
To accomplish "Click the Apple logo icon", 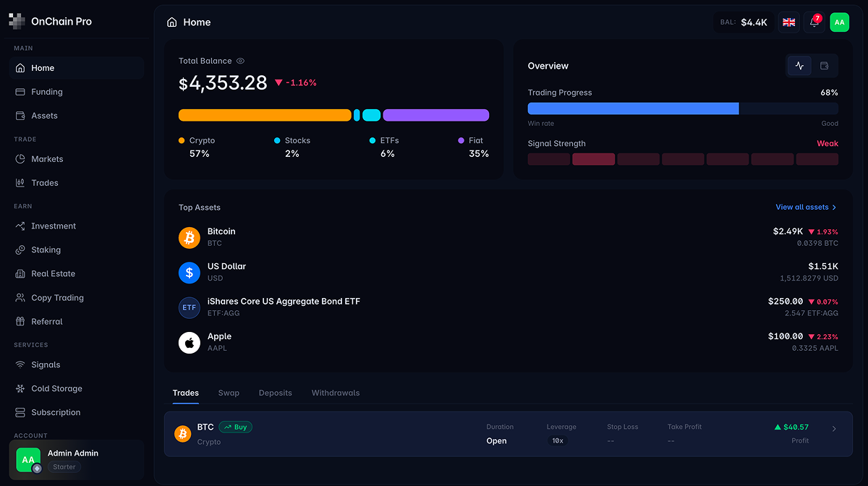I will tap(190, 343).
